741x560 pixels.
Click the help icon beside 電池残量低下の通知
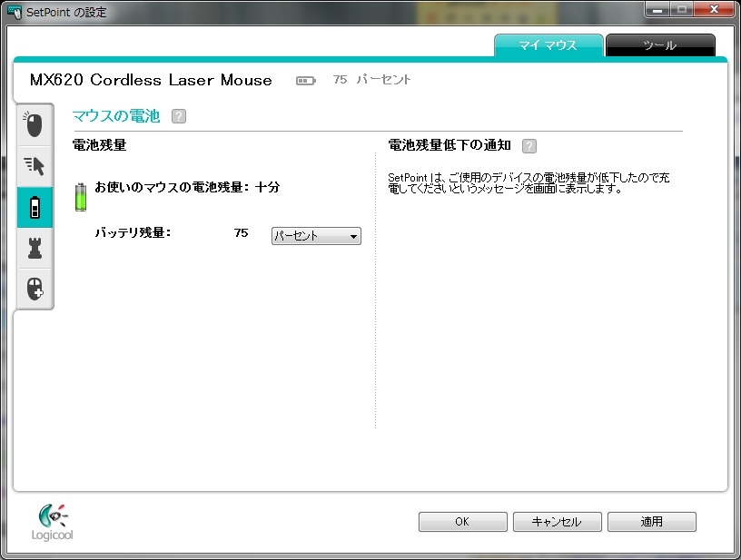click(529, 146)
